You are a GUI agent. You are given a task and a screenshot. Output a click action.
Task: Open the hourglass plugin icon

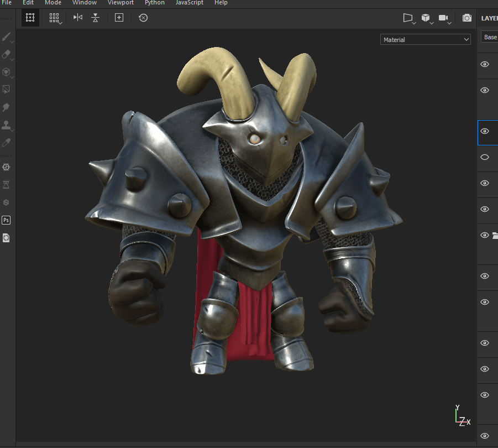[x=7, y=185]
